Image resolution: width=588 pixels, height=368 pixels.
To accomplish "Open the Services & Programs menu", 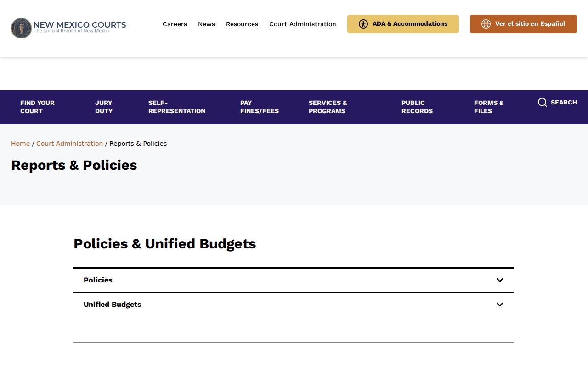I will [x=328, y=107].
